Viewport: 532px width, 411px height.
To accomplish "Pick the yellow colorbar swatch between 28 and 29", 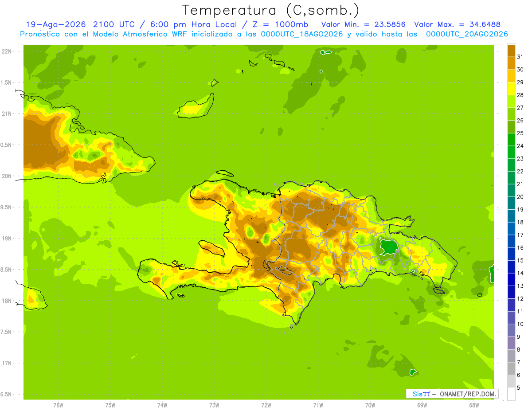I will tap(511, 89).
